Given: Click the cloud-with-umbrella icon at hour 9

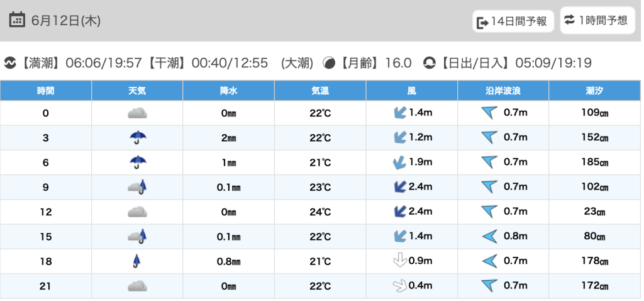Looking at the screenshot, I should [137, 187].
